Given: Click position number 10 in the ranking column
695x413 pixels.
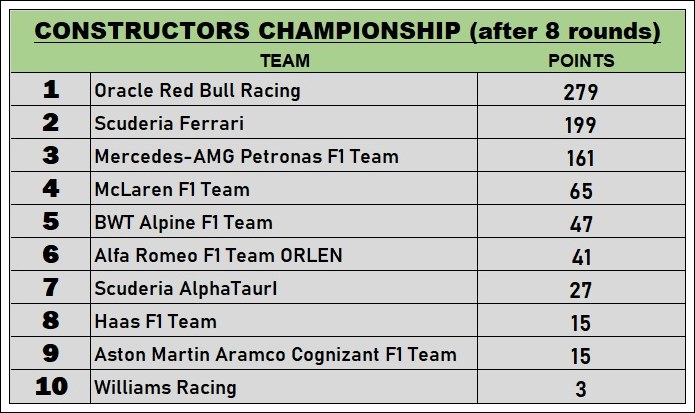Looking at the screenshot, I should [51, 387].
